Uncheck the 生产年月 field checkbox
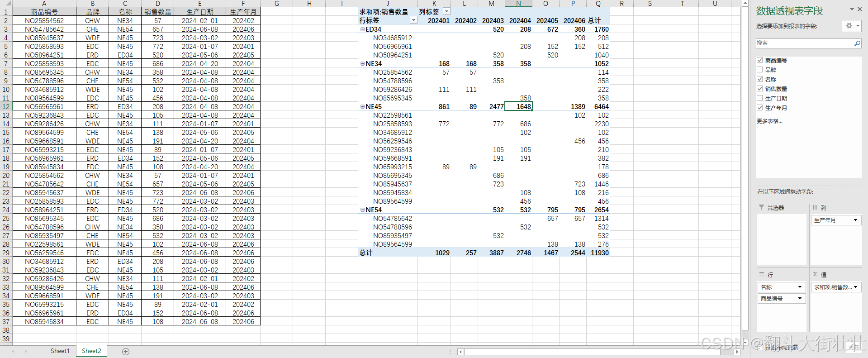The image size is (868, 358). 760,108
